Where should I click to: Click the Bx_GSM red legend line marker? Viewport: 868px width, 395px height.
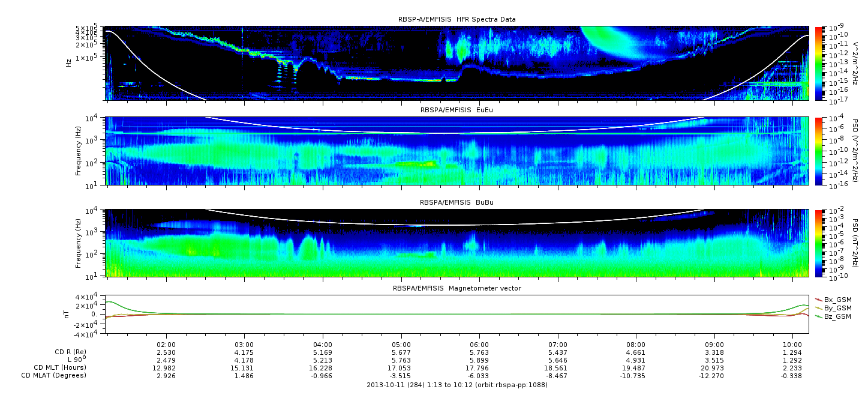[x=818, y=299]
